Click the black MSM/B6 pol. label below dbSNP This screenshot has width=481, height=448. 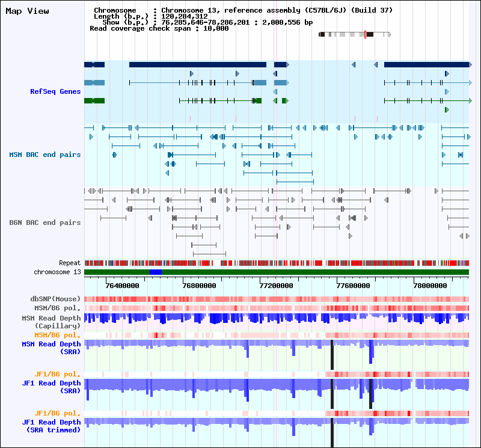(x=57, y=308)
